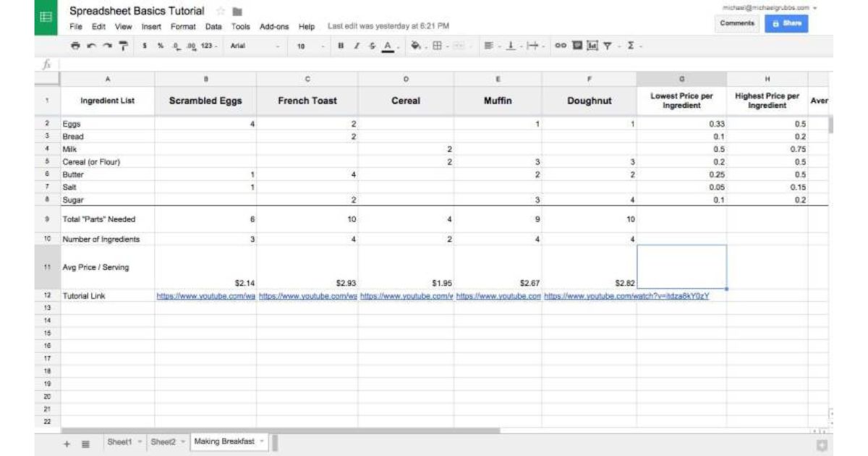Open the Scrambled Eggs tutorial link

[205, 296]
